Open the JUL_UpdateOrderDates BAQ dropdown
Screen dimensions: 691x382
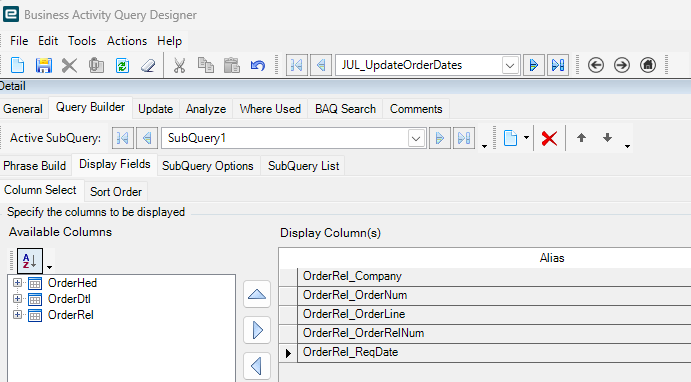510,66
